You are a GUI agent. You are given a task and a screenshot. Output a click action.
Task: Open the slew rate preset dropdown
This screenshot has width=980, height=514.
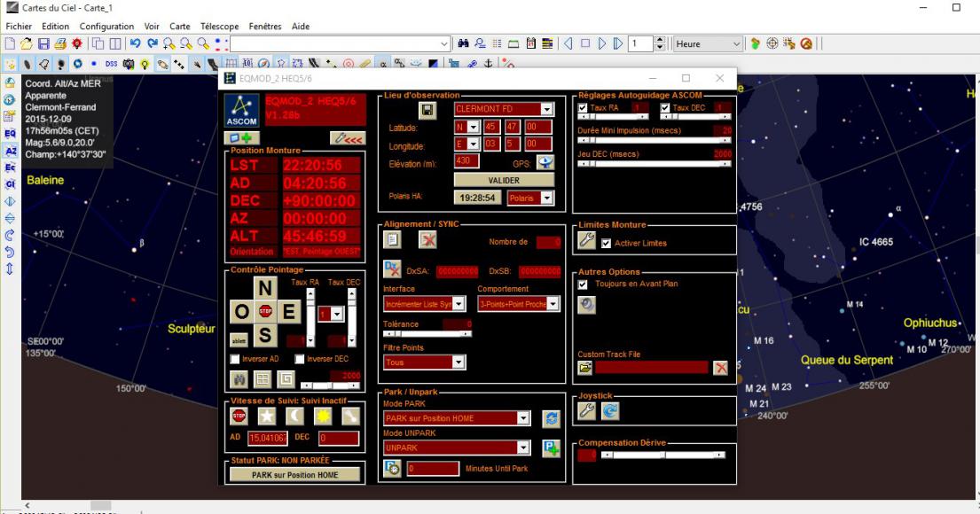point(337,314)
